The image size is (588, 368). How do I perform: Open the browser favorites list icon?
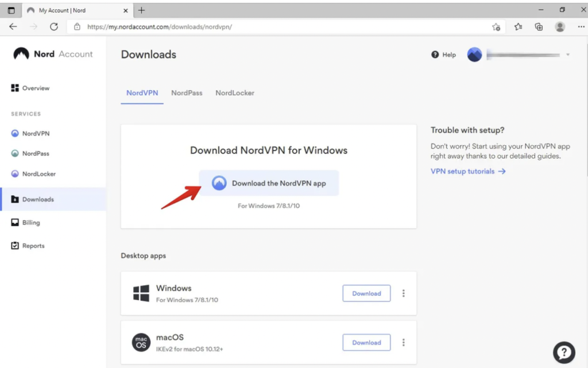pyautogui.click(x=518, y=26)
